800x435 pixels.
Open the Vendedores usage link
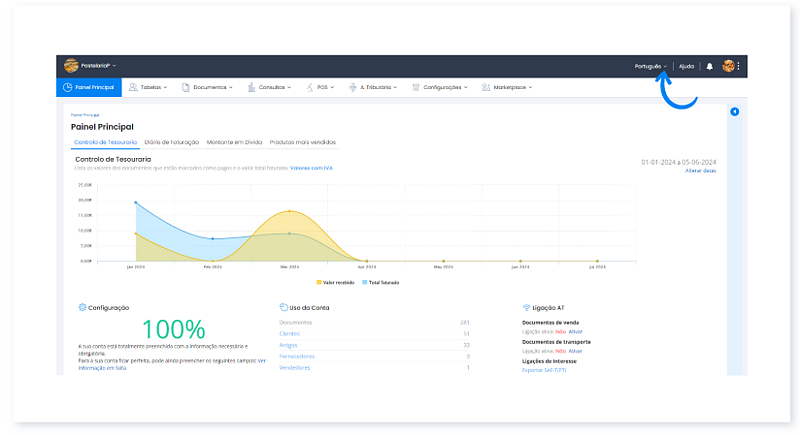pos(294,368)
